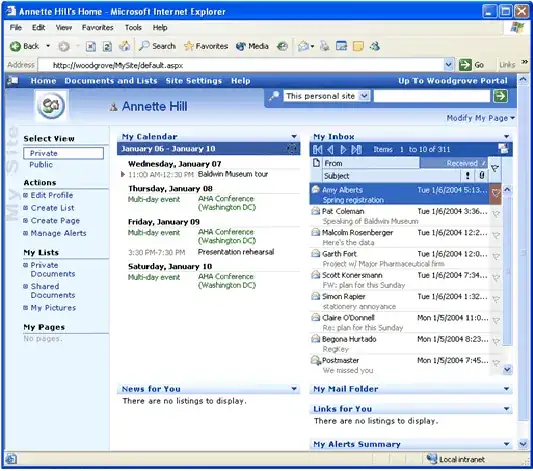Click the inbox vertical scrollbar down arrow
The image size is (533, 471).
click(x=507, y=369)
